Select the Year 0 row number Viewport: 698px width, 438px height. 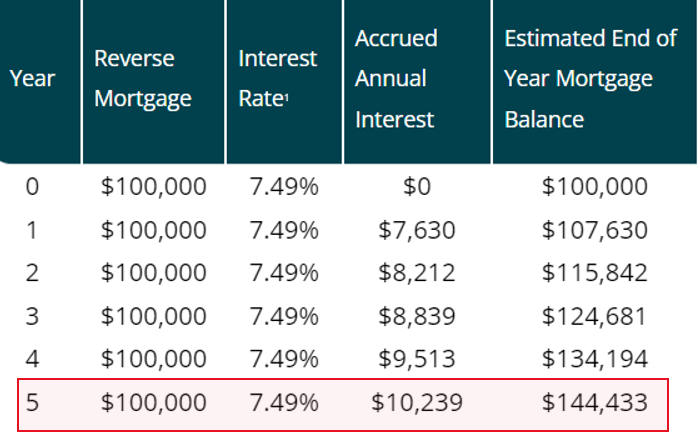[x=32, y=186]
